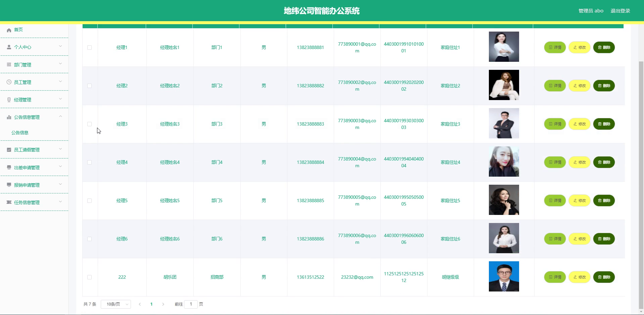
Task: Click the person icon for 个人中心
Action: tap(9, 47)
